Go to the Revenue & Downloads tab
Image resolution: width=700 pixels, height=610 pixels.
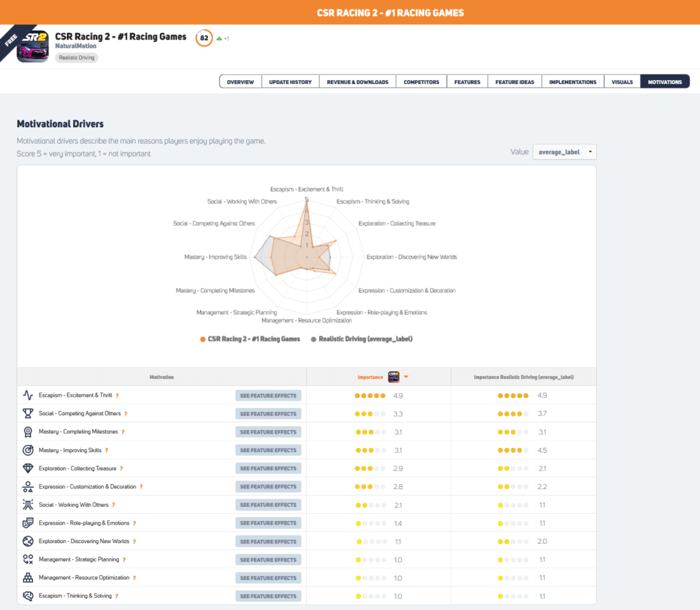358,81
